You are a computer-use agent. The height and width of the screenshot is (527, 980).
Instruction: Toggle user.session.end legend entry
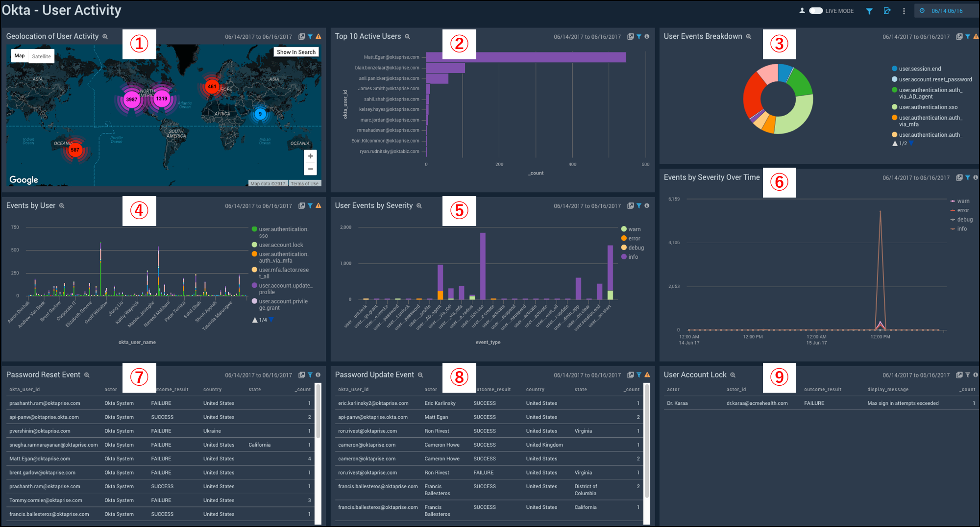point(916,69)
